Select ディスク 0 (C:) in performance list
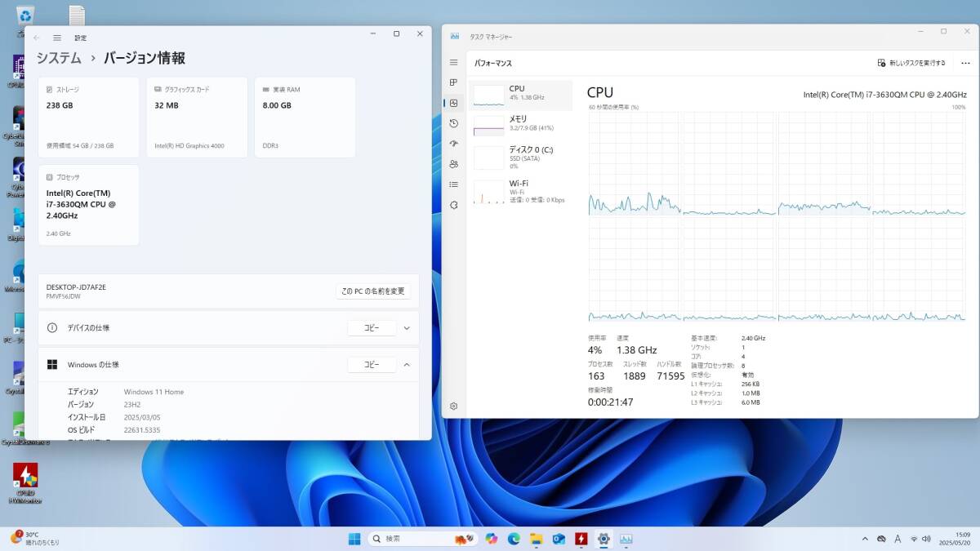Viewport: 980px width, 551px height. point(522,157)
